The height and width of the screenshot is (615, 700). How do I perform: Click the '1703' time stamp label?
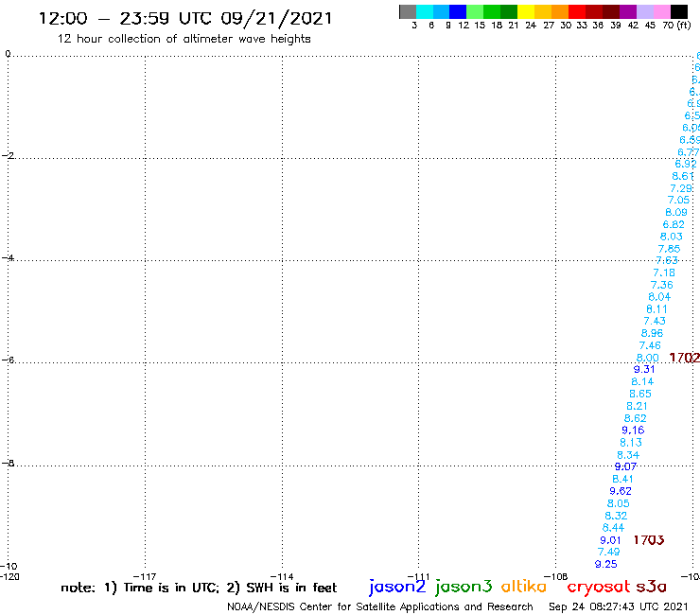[649, 540]
